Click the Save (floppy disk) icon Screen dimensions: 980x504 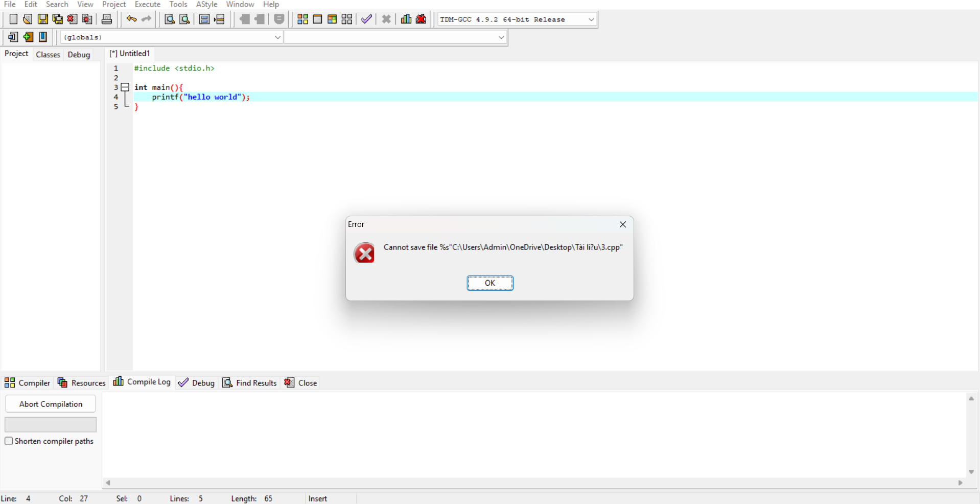pos(43,19)
